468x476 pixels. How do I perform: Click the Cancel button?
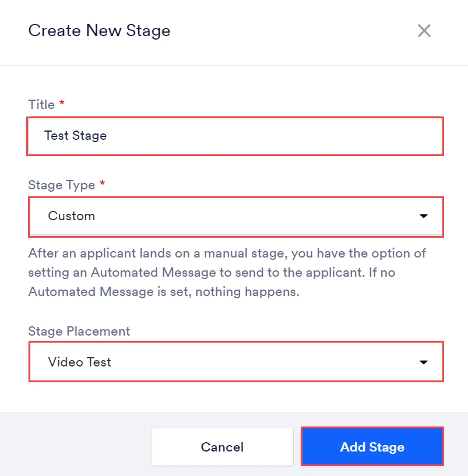tap(222, 447)
